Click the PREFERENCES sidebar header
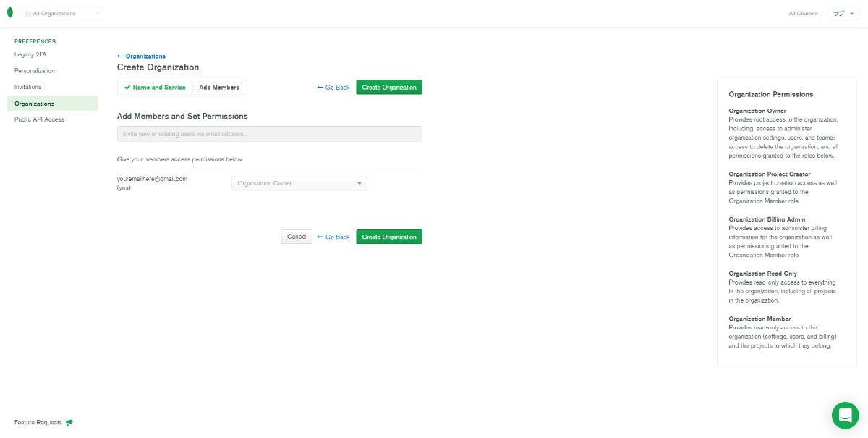868x438 pixels. (35, 41)
